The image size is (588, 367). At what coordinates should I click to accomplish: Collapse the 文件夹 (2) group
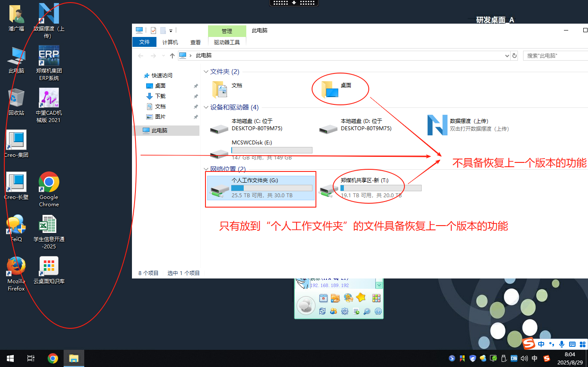click(205, 72)
